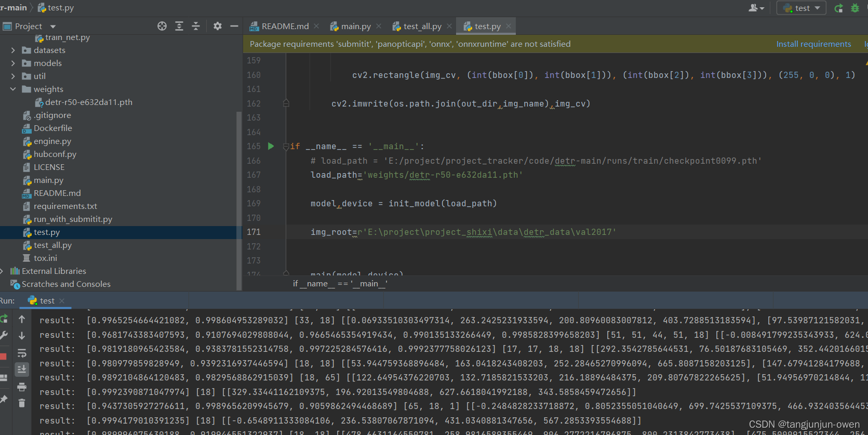The height and width of the screenshot is (435, 868).
Task: Open the Project view dropdown
Action: click(53, 27)
